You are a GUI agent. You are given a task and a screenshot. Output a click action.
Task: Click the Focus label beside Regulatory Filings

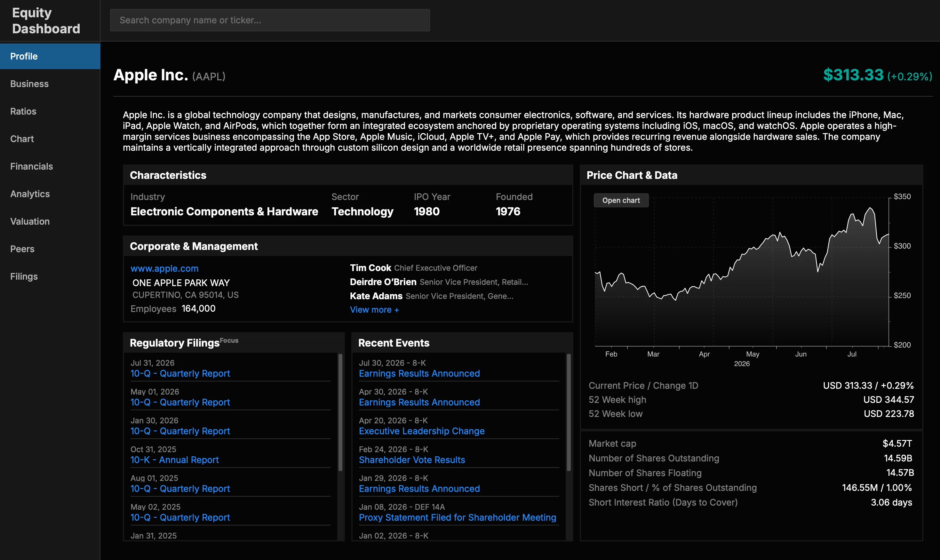pyautogui.click(x=229, y=340)
